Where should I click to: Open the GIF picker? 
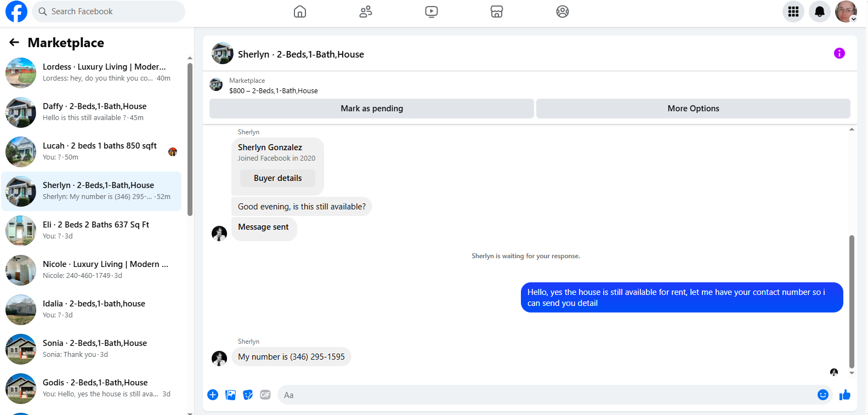click(x=265, y=395)
